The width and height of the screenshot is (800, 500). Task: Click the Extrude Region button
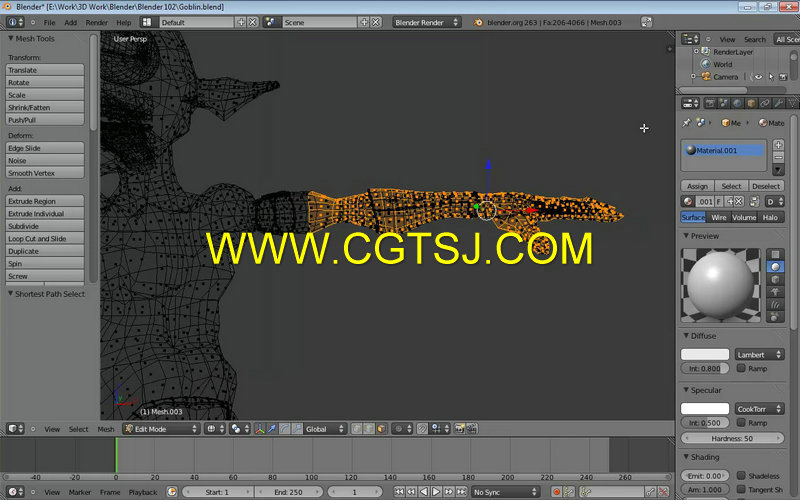(x=45, y=201)
